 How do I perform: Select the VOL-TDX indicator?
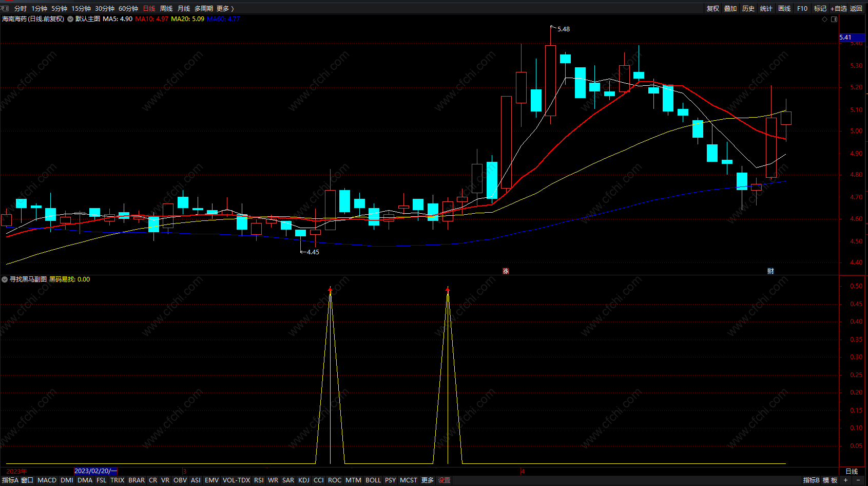(x=236, y=480)
